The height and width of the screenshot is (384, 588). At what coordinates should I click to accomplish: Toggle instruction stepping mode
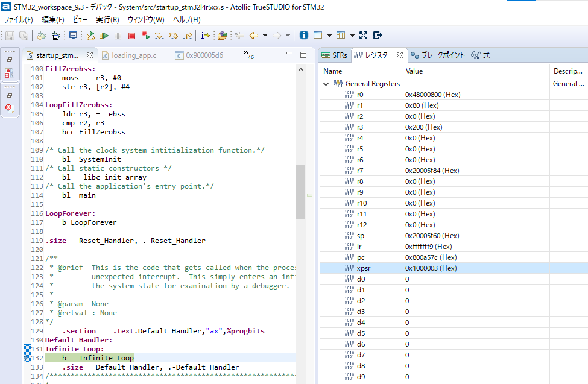(x=205, y=36)
